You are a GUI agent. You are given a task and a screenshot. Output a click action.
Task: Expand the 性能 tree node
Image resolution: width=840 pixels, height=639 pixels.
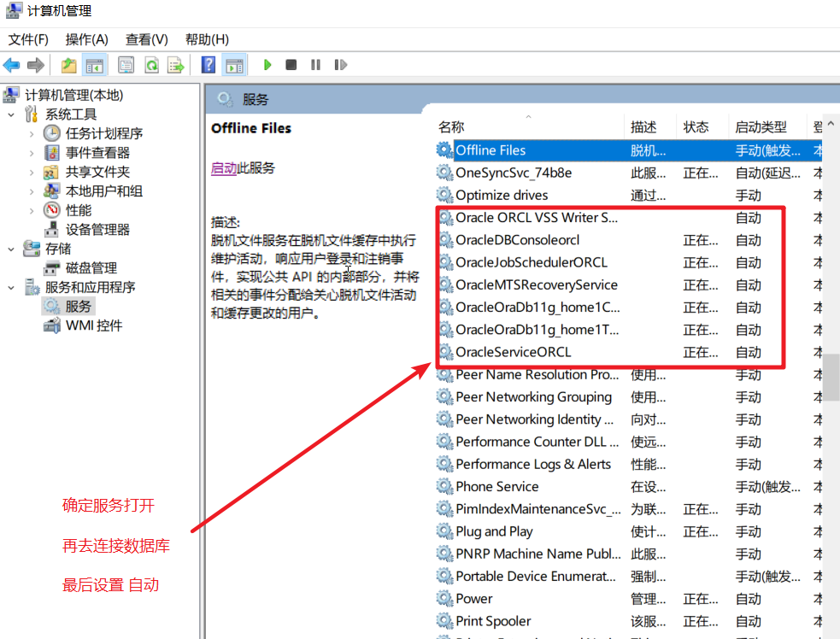pyautogui.click(x=32, y=210)
